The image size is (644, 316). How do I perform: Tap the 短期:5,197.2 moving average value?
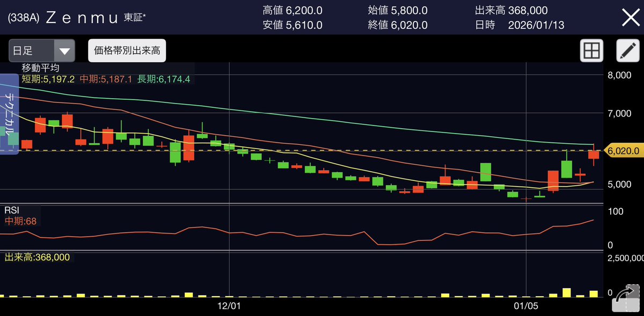[49, 79]
